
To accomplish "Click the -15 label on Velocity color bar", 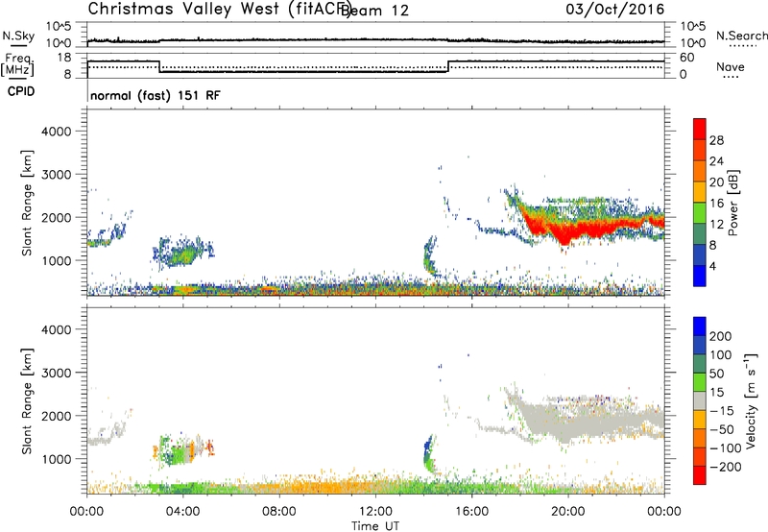I will [x=721, y=410].
